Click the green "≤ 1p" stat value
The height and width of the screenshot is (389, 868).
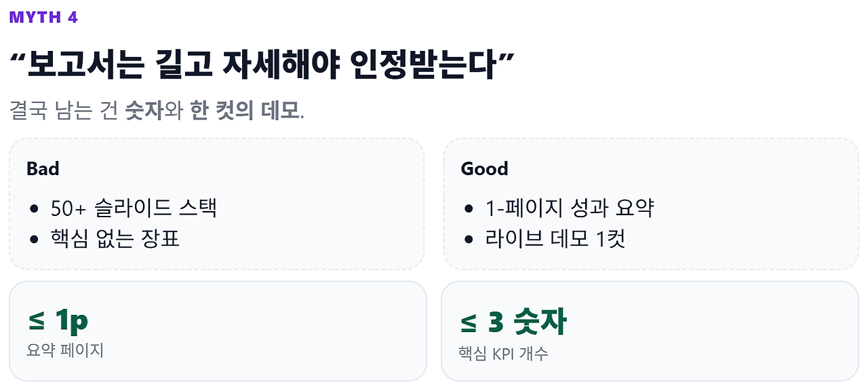click(58, 320)
